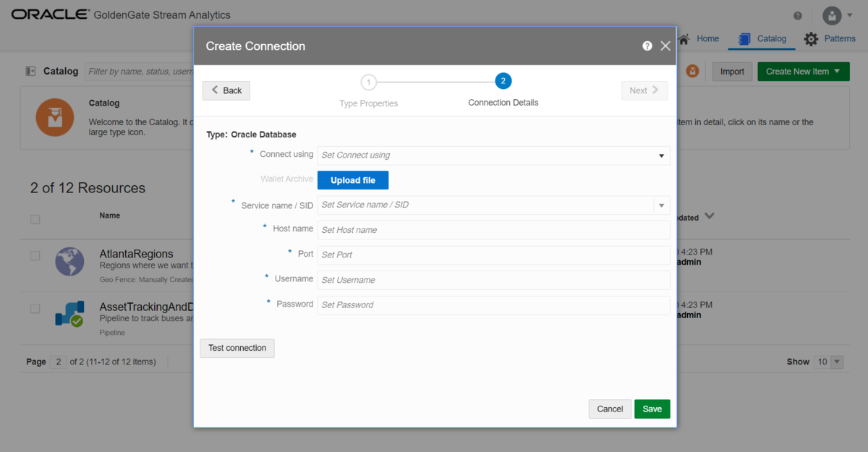Edit the page number field
The image size is (868, 452).
pyautogui.click(x=59, y=362)
